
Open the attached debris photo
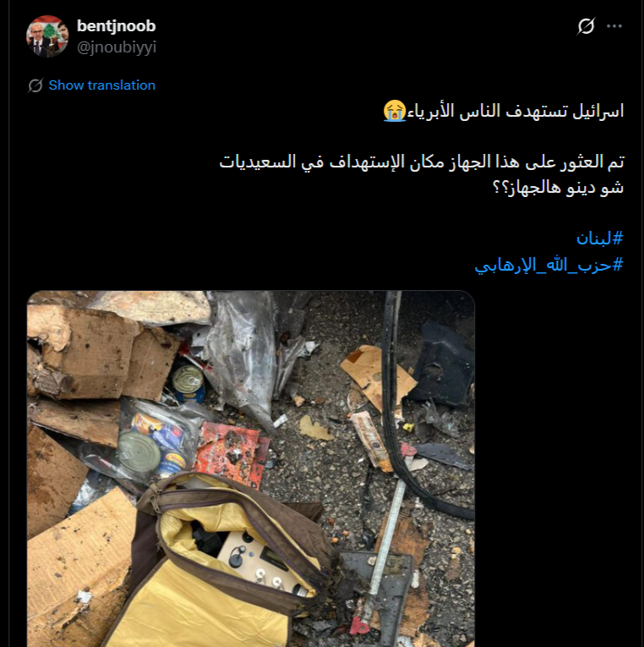[x=251, y=469]
